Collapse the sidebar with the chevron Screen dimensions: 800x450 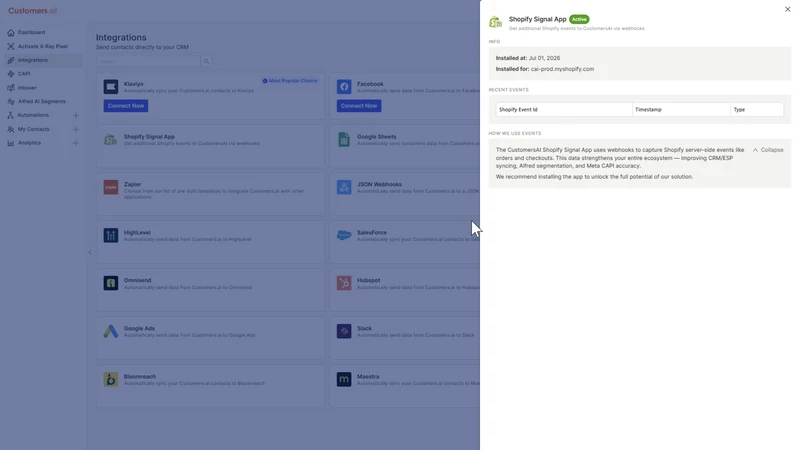click(90, 252)
